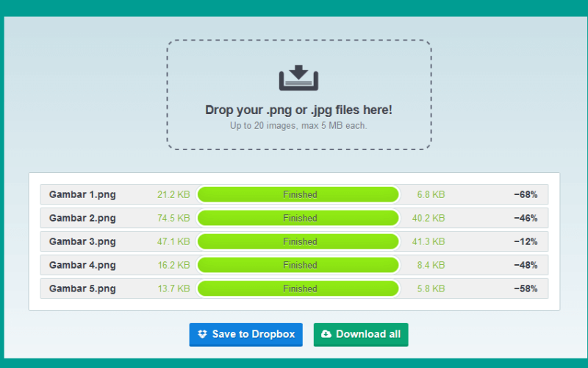Click the Finished progress bar for Gambar 1.png
588x368 pixels.
pyautogui.click(x=298, y=194)
